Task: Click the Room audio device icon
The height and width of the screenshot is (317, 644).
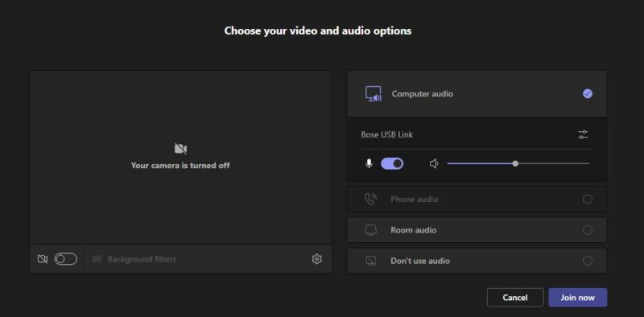Action: [x=370, y=230]
